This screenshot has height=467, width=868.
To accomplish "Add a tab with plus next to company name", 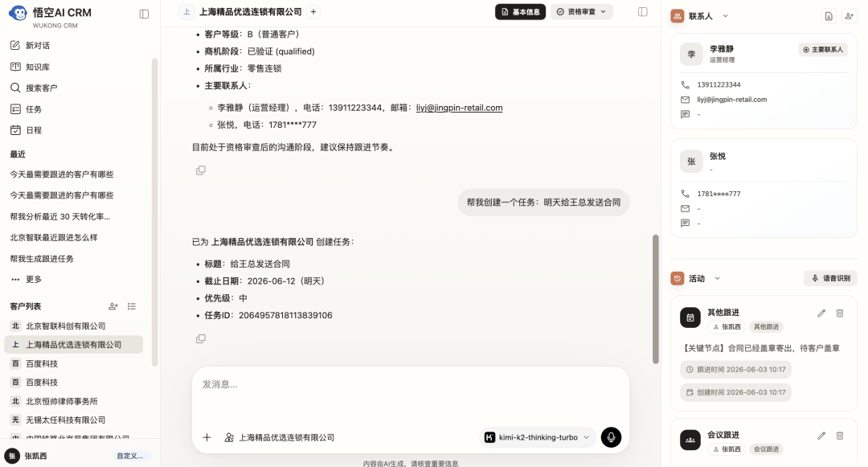I will pos(313,11).
